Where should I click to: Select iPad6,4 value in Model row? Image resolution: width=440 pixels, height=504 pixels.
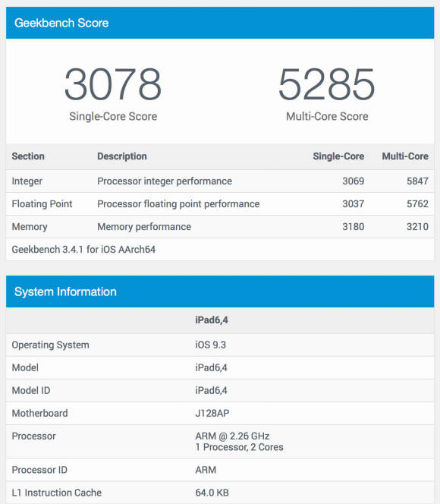pyautogui.click(x=212, y=367)
